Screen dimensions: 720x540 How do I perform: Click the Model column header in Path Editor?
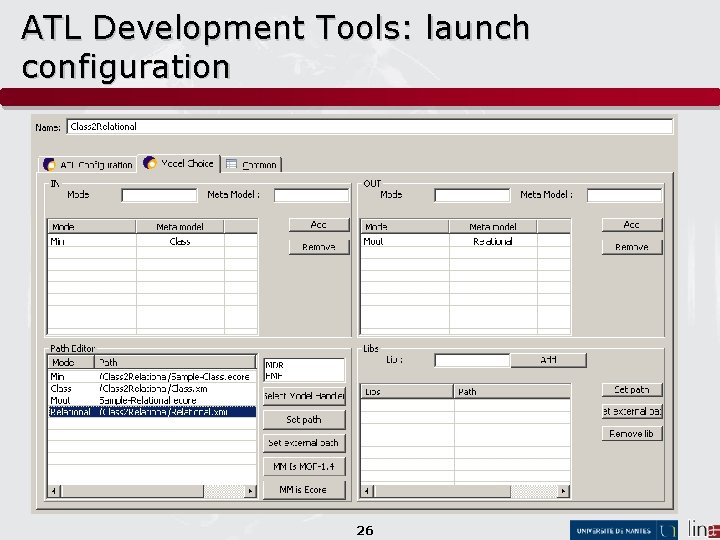pyautogui.click(x=71, y=362)
